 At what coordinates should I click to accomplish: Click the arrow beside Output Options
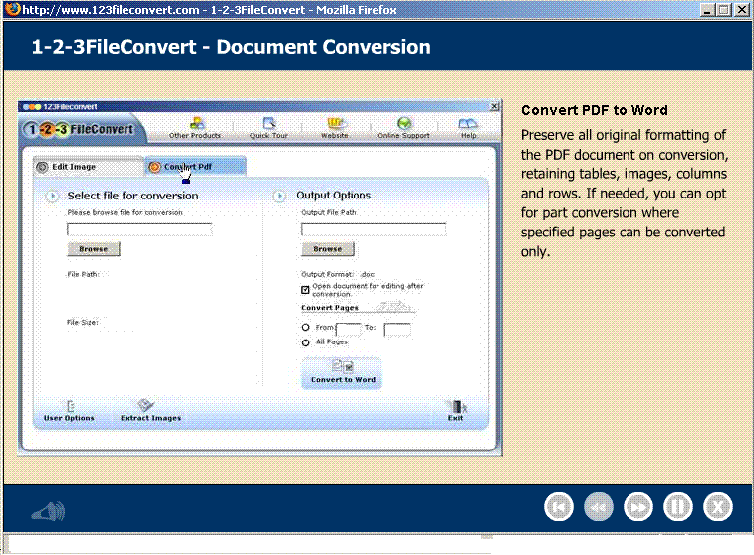279,196
